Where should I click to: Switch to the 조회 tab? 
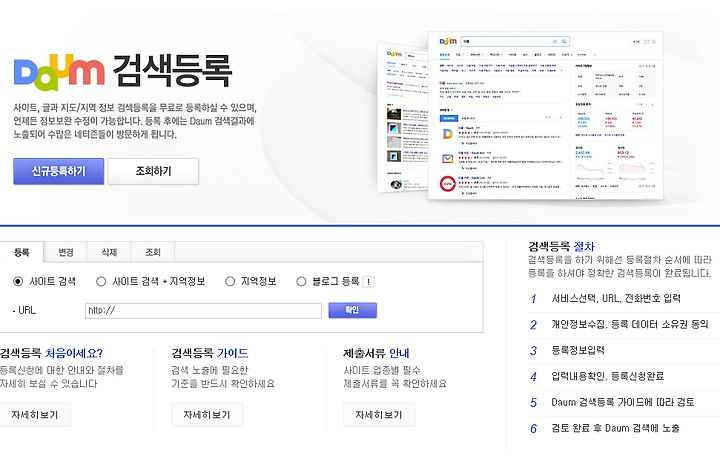[x=153, y=252]
